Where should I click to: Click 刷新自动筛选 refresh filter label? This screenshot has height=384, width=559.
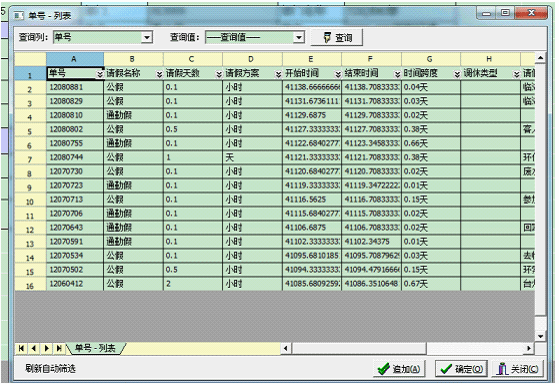50,368
